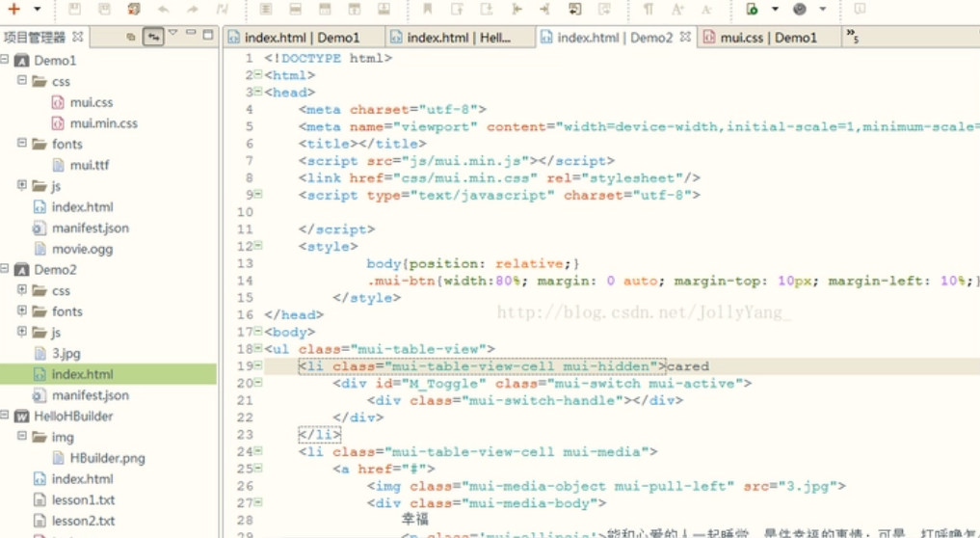Click the undo arrow icon in the toolbar
This screenshot has width=980, height=538.
[x=163, y=9]
